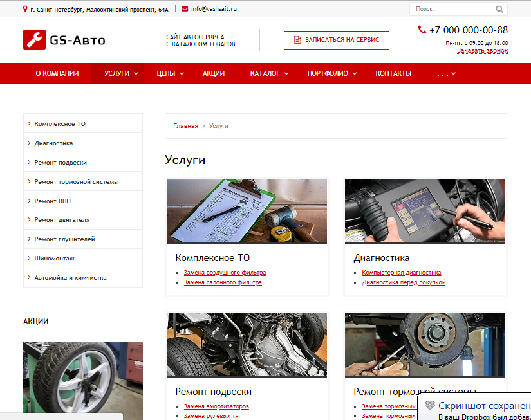Viewport: 531px width, 420px height.
Task: Open the Акции menu item
Action: pyautogui.click(x=214, y=74)
